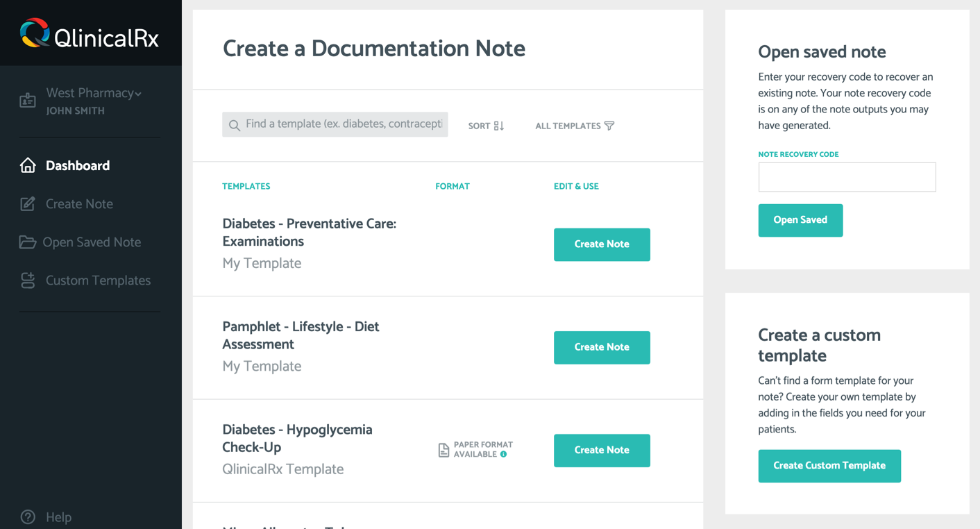
Task: Click the Create Custom Template button
Action: [829, 466]
